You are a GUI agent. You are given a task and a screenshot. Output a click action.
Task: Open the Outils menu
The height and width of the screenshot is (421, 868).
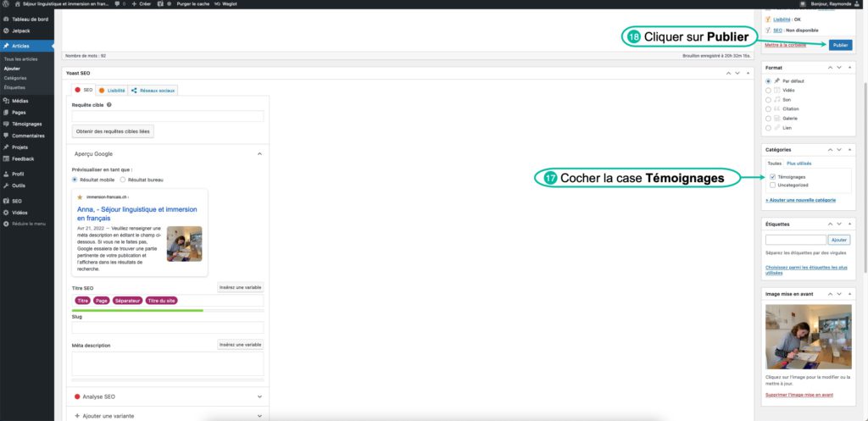pyautogui.click(x=19, y=185)
